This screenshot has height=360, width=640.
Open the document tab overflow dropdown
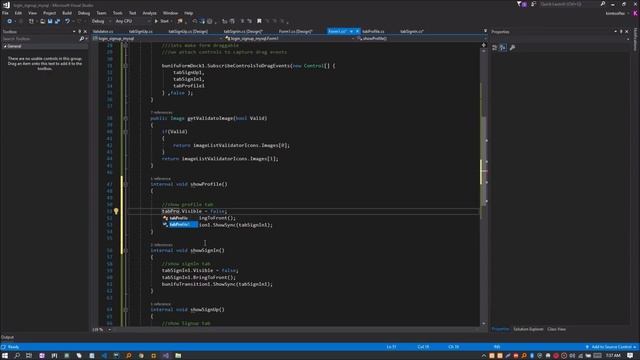485,31
